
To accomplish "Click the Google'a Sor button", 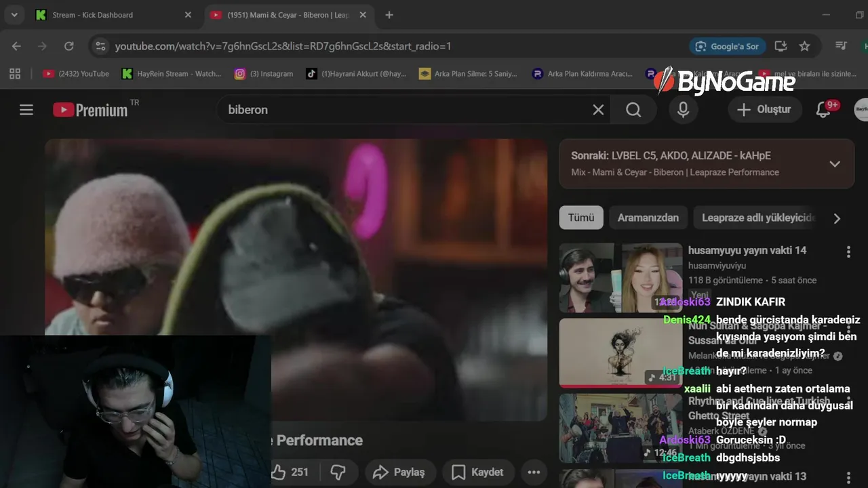I will tap(728, 46).
